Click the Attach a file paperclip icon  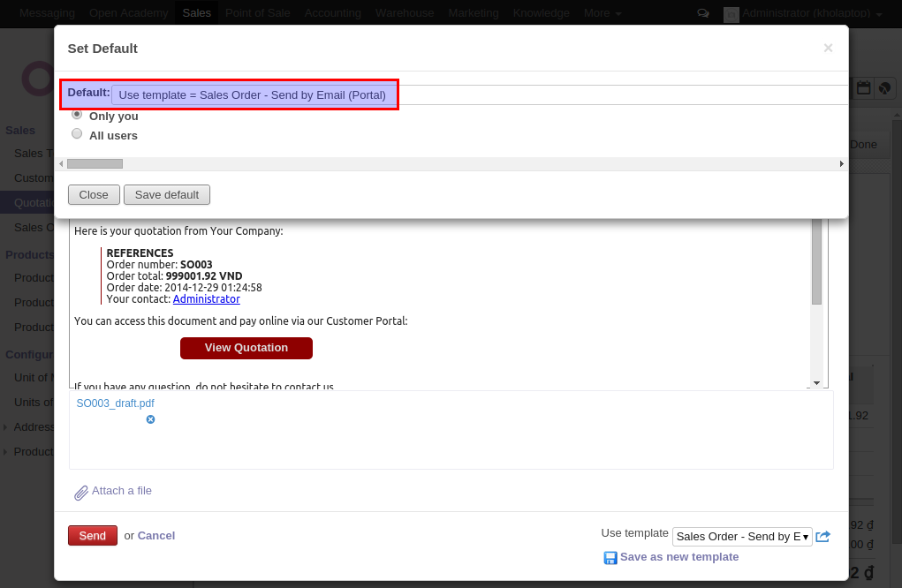tap(81, 493)
